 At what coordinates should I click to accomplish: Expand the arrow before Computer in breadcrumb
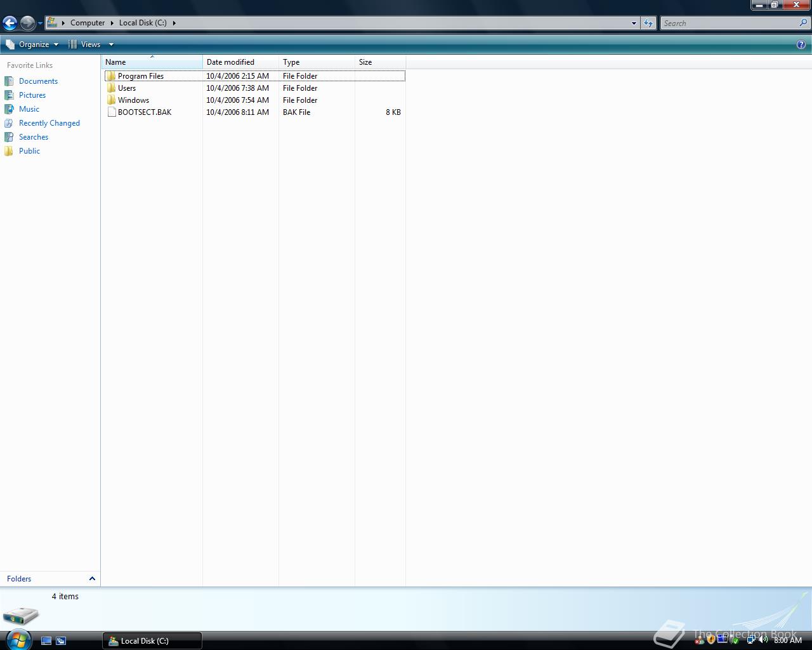(63, 23)
